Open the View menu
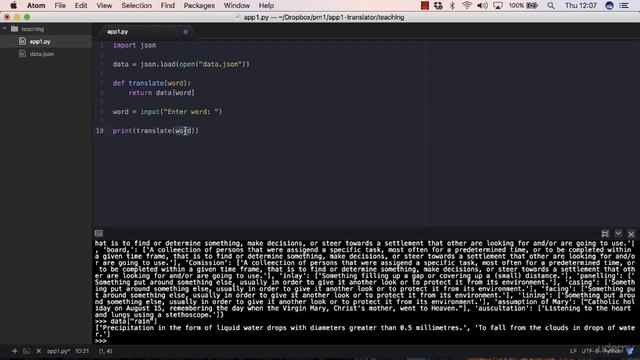Viewport: 640px width, 360px height. tap(104, 5)
